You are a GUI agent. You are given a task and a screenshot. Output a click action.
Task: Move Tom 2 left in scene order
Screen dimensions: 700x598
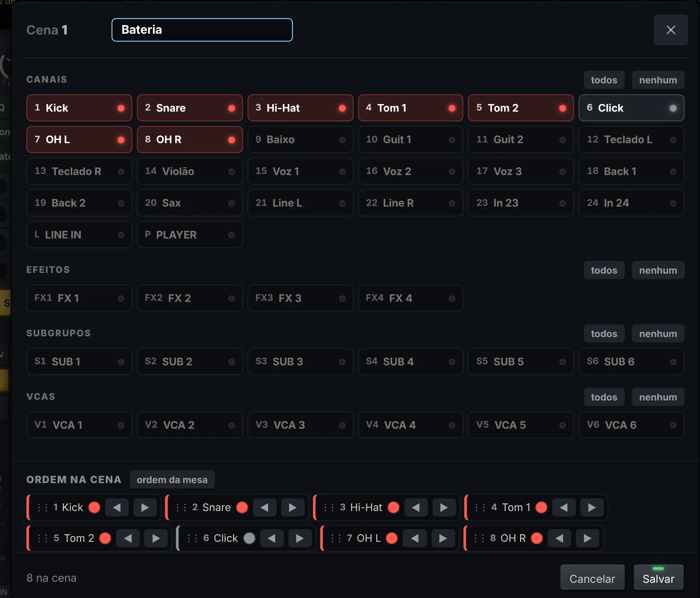pos(128,538)
